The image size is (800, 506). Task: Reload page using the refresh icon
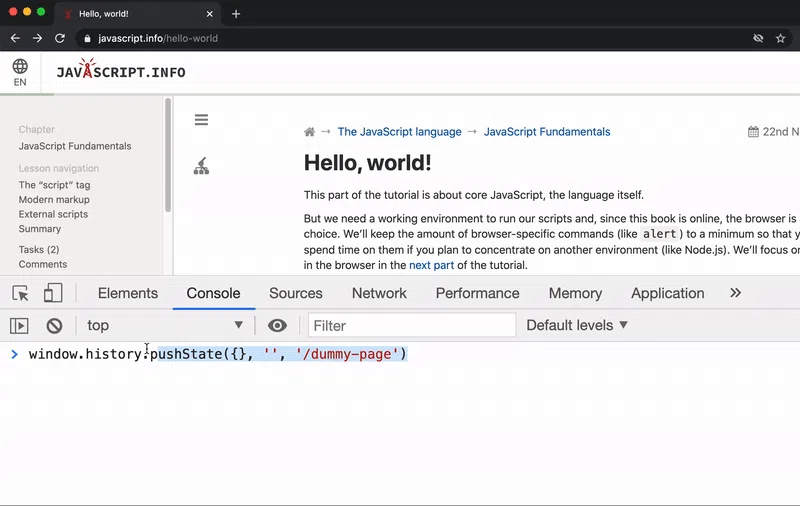point(60,38)
